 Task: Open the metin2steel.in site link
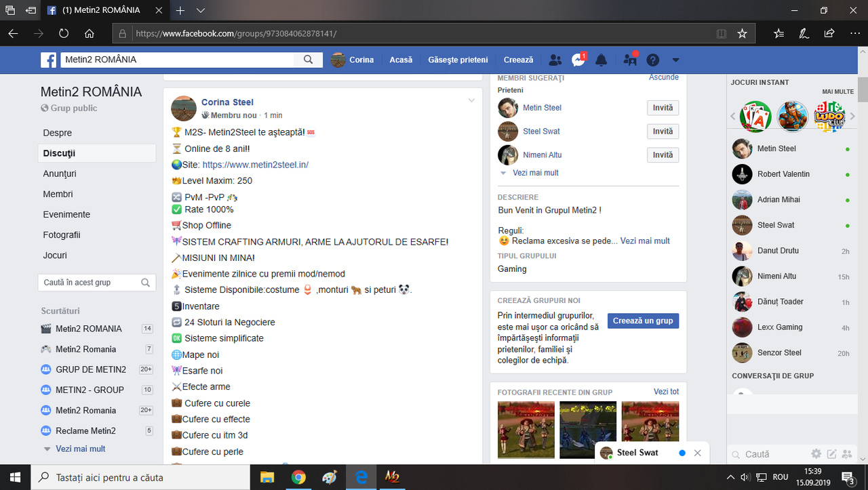256,165
